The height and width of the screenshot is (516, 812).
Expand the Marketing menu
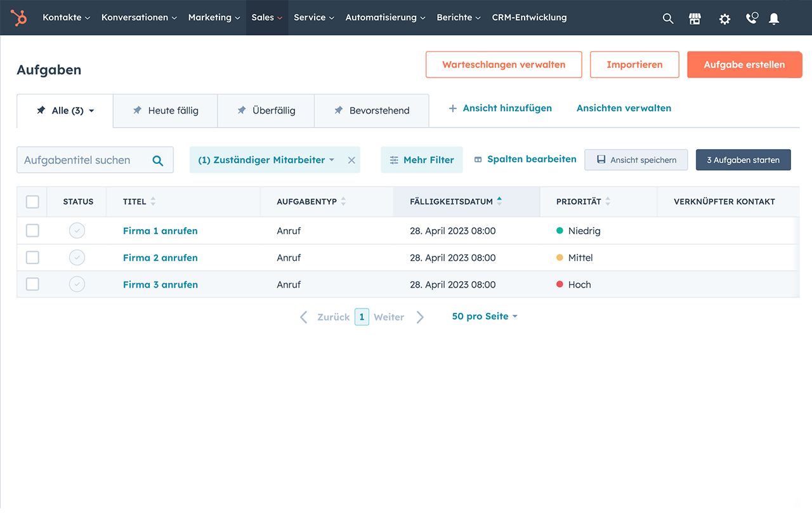point(214,18)
